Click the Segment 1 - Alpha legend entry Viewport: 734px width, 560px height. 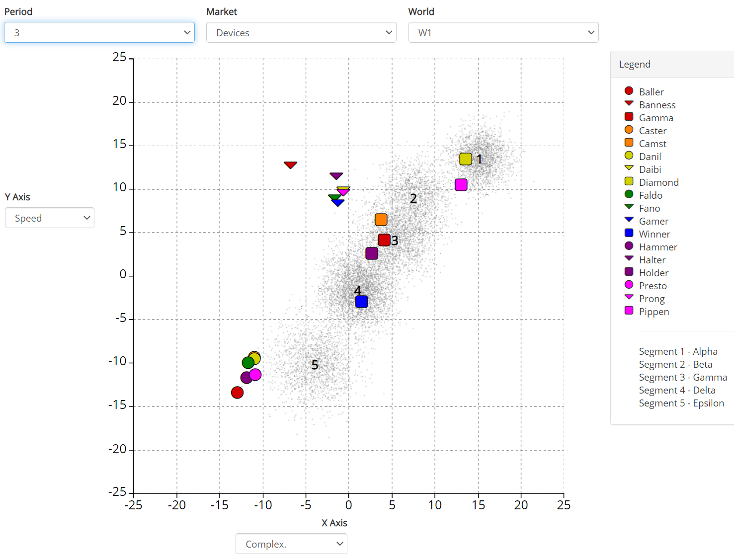coord(678,351)
